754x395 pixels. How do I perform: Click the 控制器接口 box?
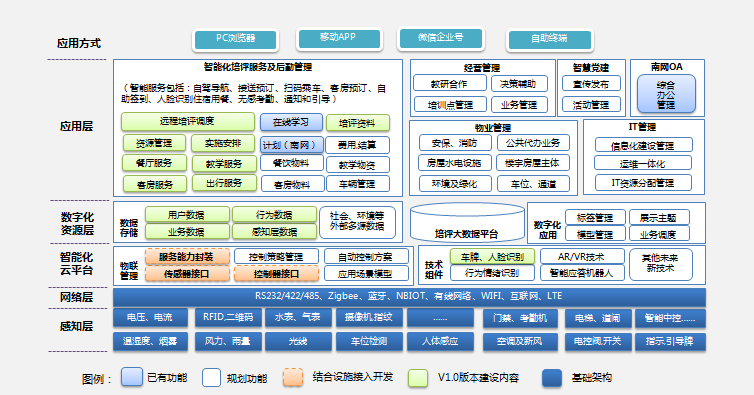[276, 273]
